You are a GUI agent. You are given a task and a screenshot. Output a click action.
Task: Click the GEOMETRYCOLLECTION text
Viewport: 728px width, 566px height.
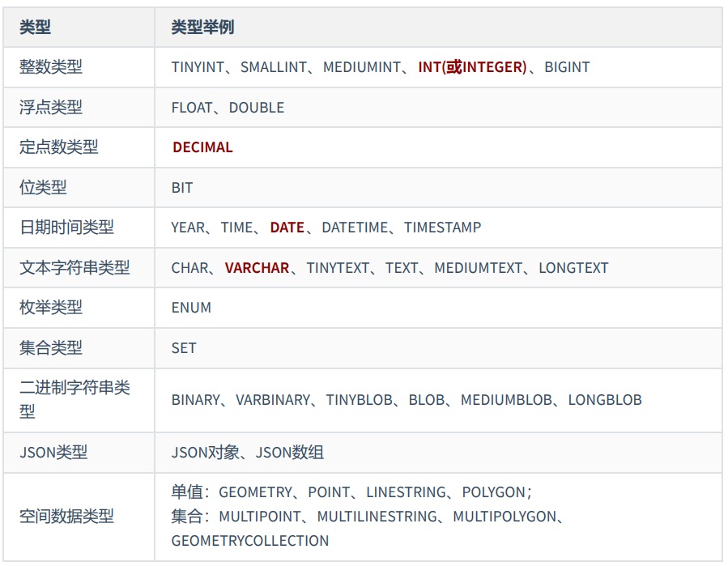point(250,541)
